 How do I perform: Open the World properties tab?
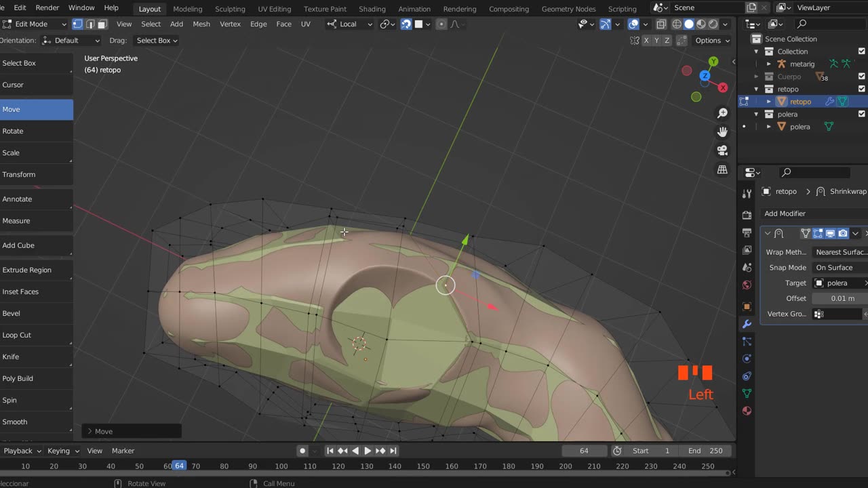click(747, 285)
